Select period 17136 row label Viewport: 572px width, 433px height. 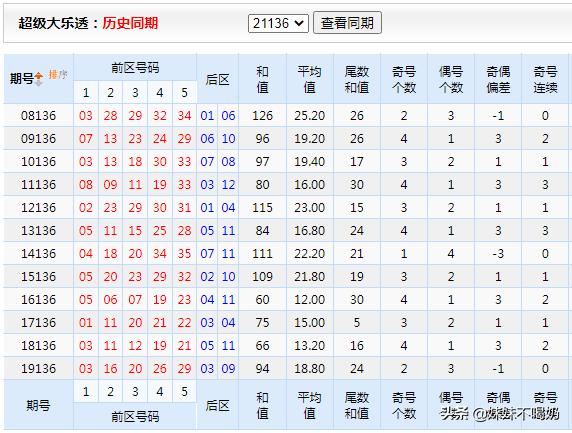pos(38,322)
